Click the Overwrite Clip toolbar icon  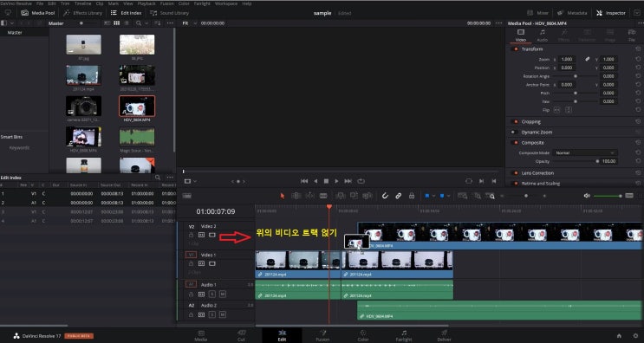pos(354,196)
